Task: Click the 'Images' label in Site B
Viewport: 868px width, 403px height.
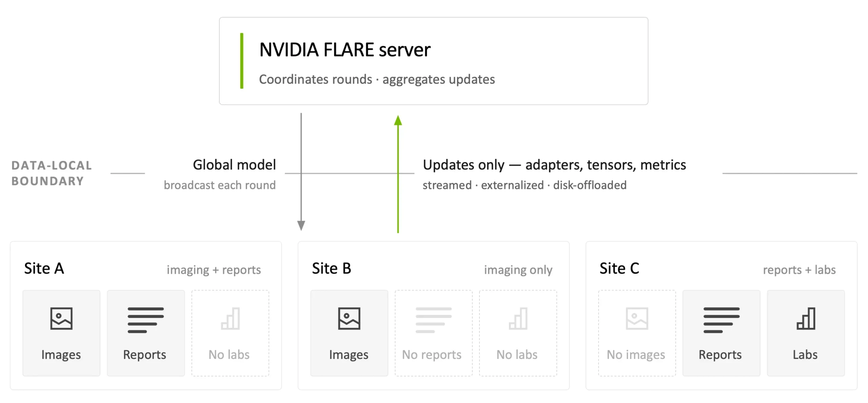Action: point(349,355)
